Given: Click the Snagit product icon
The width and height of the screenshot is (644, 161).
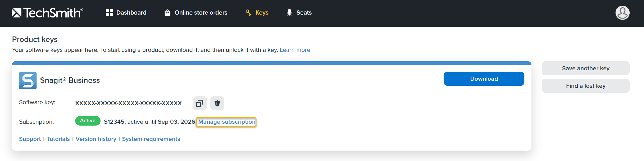Looking at the screenshot, I should tap(28, 80).
